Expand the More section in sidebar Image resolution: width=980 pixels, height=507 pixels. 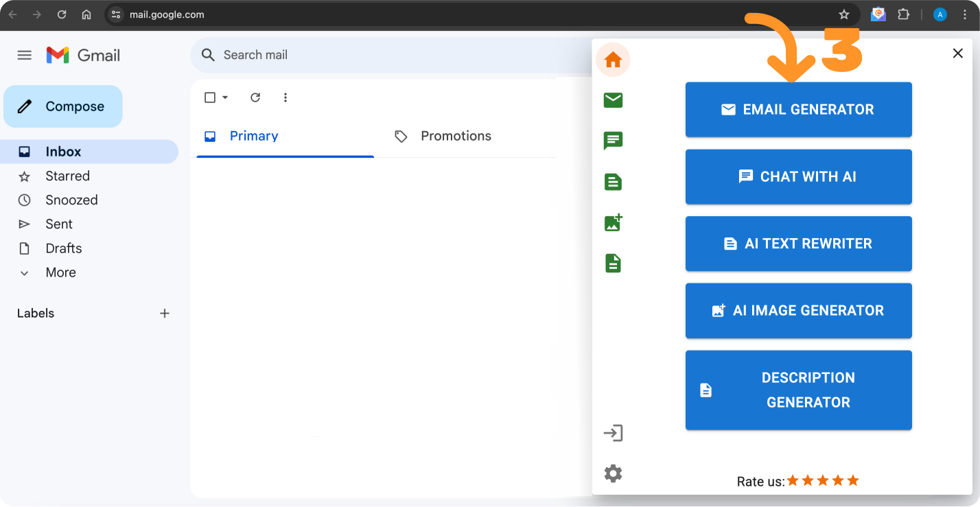tap(60, 272)
